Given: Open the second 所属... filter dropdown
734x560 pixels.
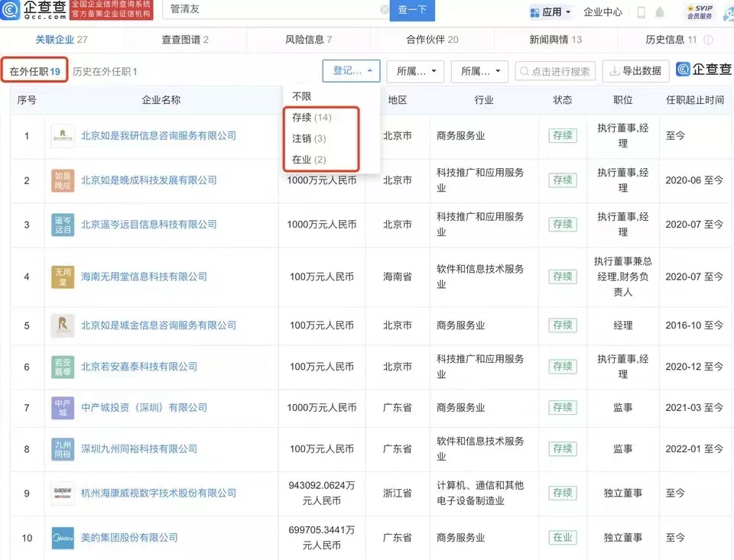Looking at the screenshot, I should coord(479,71).
